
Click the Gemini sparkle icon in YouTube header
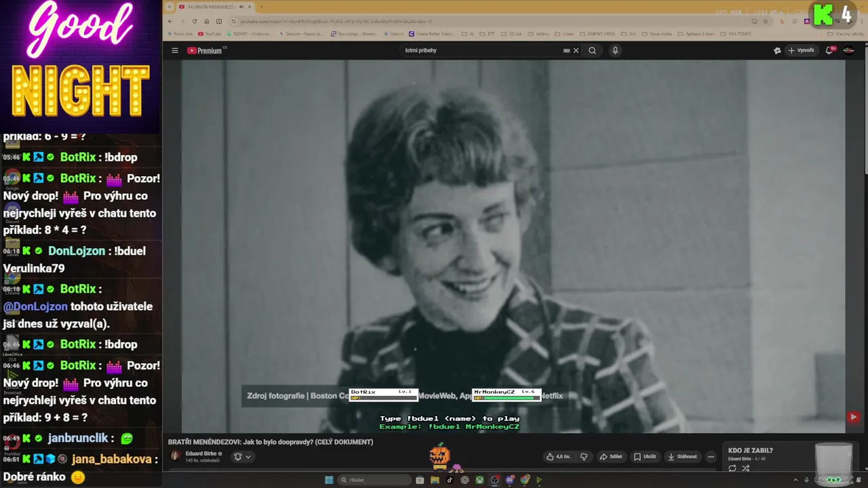[x=777, y=50]
